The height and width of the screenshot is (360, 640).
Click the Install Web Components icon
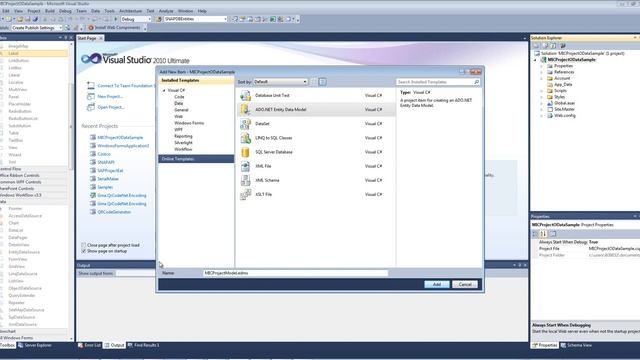[x=91, y=28]
